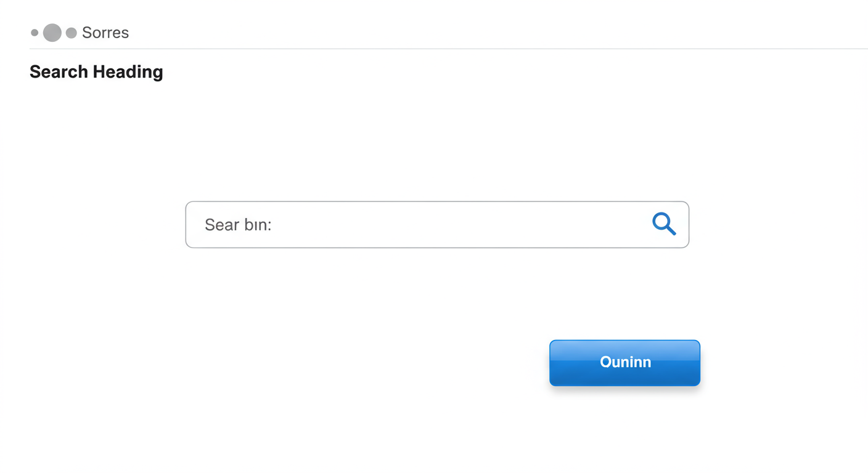Screen dimensions: 868x473
Task: Submit search using the magnifier icon
Action: tap(664, 224)
